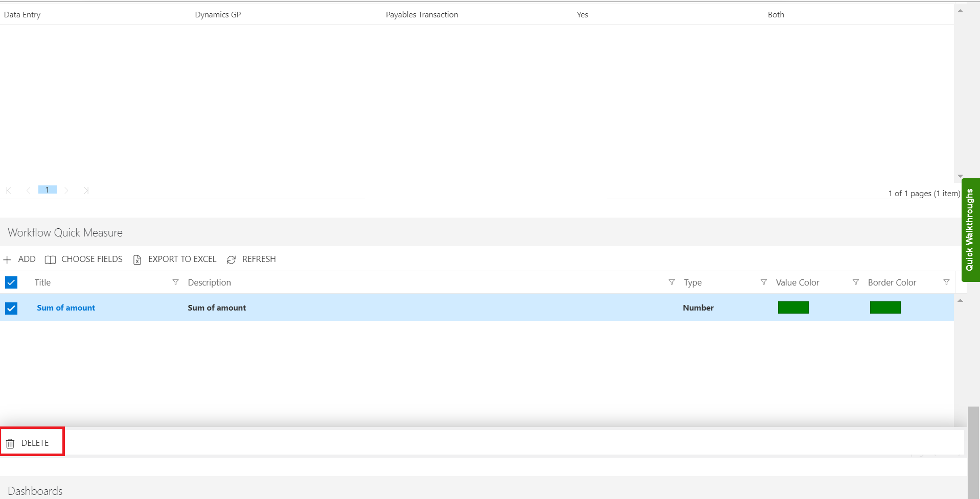This screenshot has width=980, height=499.
Task: Refresh the Workflow Quick Measure grid
Action: coord(251,259)
